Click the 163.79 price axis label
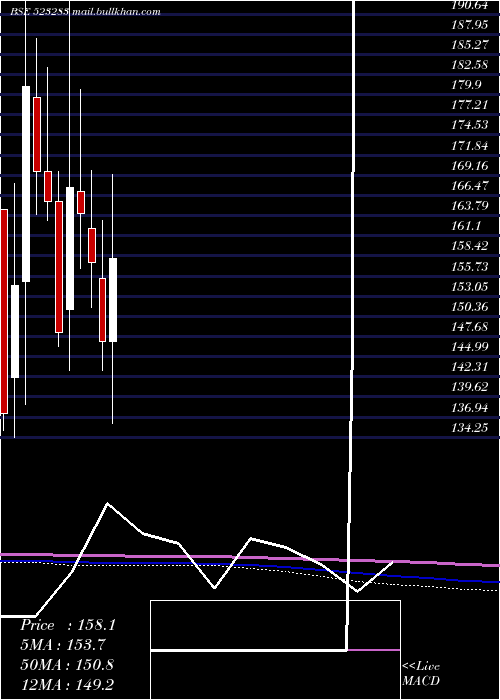This screenshot has height=700, width=500. pos(470,206)
